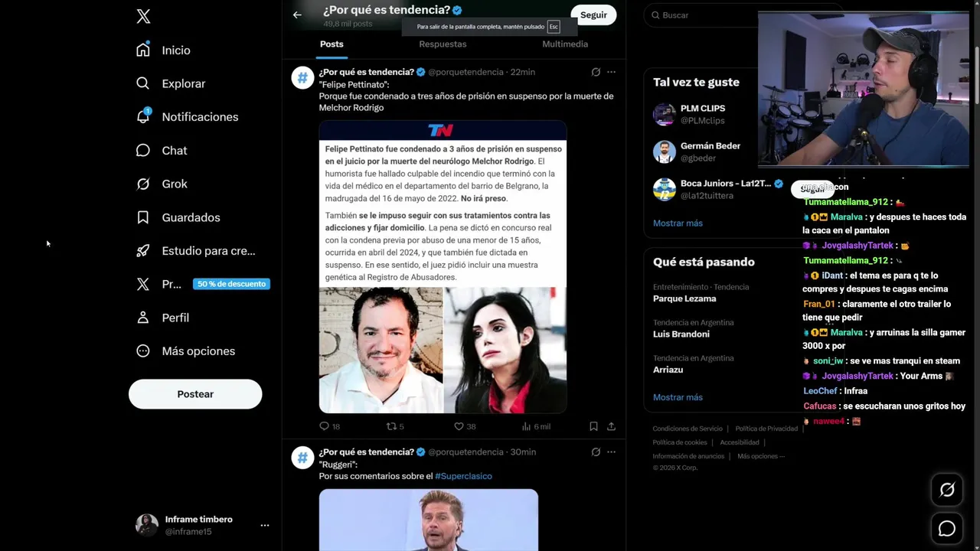Open Notificaciones in the sidebar
The image size is (980, 551).
coord(187,116)
